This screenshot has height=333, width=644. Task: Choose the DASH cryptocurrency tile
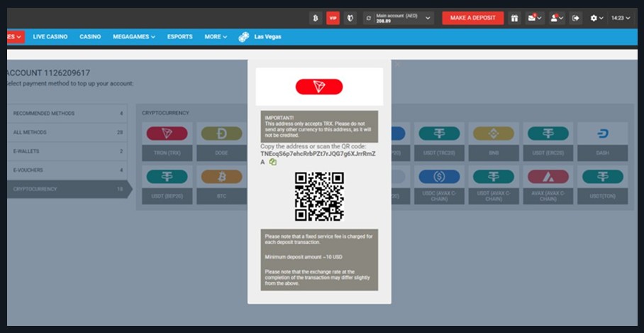click(x=602, y=142)
